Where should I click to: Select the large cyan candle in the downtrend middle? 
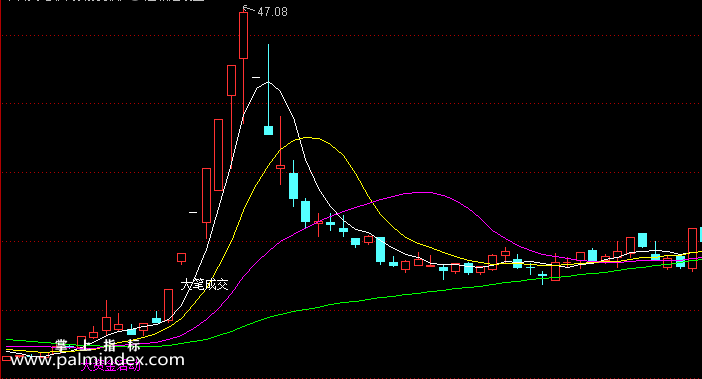tap(380, 250)
